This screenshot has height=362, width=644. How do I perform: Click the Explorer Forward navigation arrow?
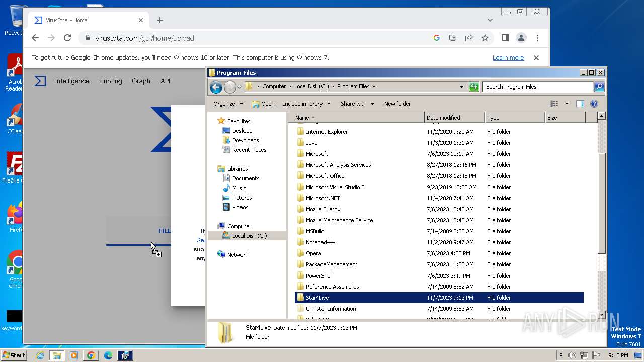(230, 87)
